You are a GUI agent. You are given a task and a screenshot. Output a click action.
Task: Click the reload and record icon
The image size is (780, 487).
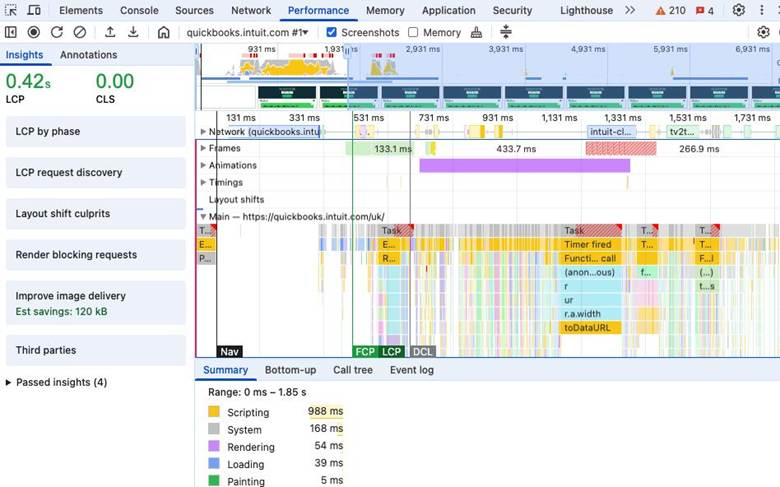pyautogui.click(x=57, y=32)
